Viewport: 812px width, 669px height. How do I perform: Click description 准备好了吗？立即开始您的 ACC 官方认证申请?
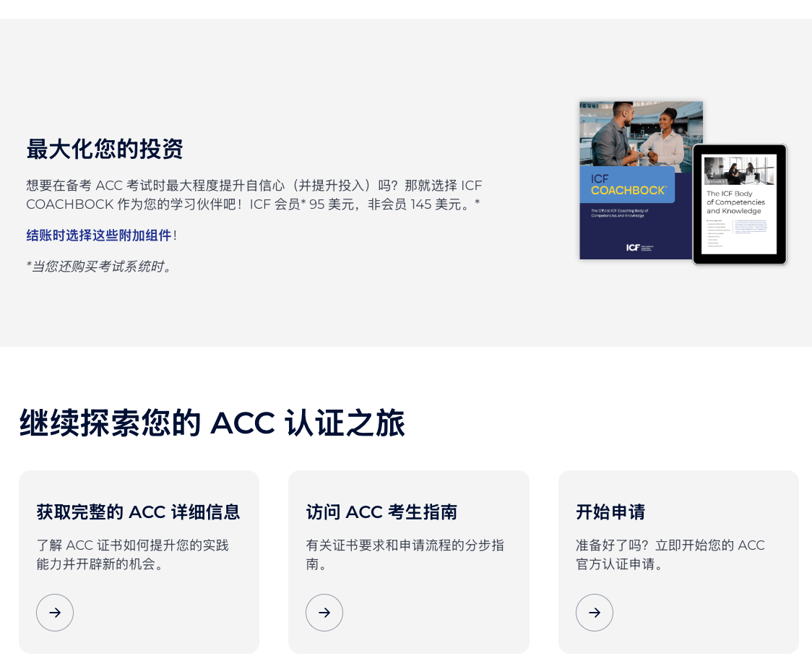point(670,555)
